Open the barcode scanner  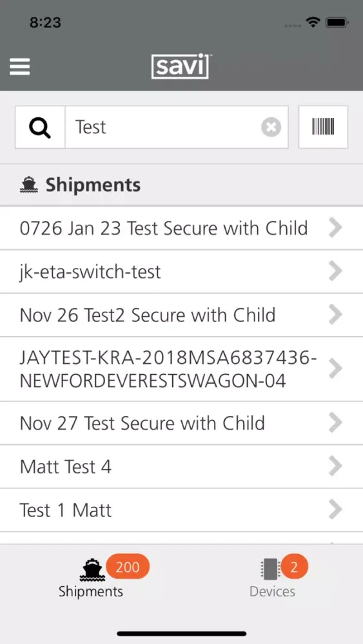[323, 127]
